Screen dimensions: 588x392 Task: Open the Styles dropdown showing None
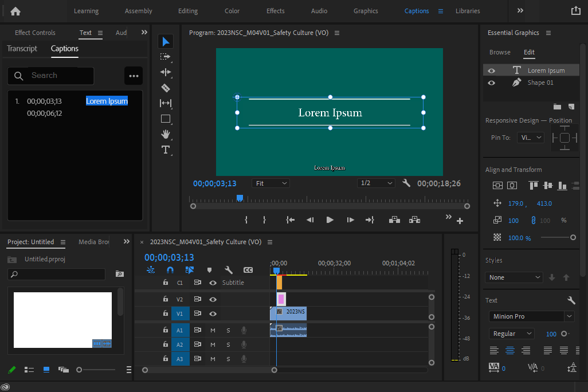pyautogui.click(x=513, y=277)
